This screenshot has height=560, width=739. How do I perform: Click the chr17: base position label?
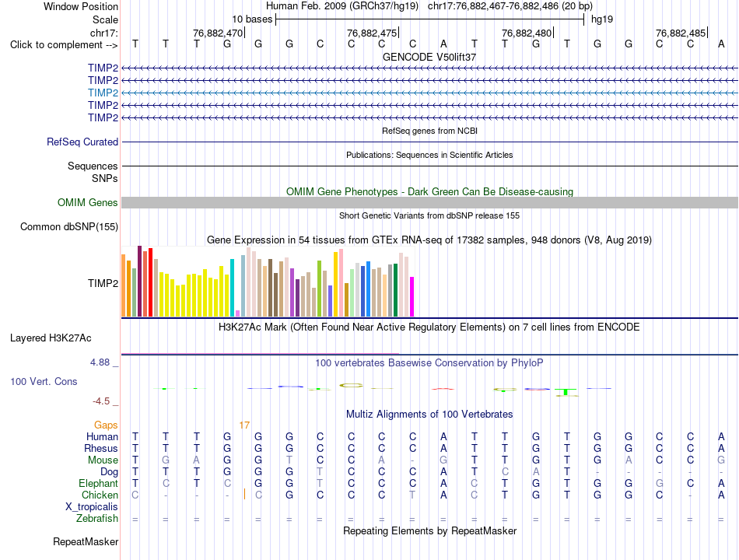point(104,33)
